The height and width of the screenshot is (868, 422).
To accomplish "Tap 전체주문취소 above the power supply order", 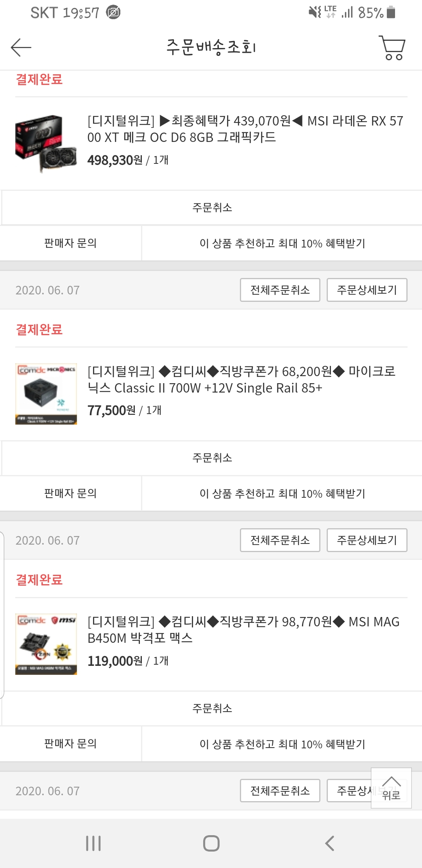I will 280,290.
